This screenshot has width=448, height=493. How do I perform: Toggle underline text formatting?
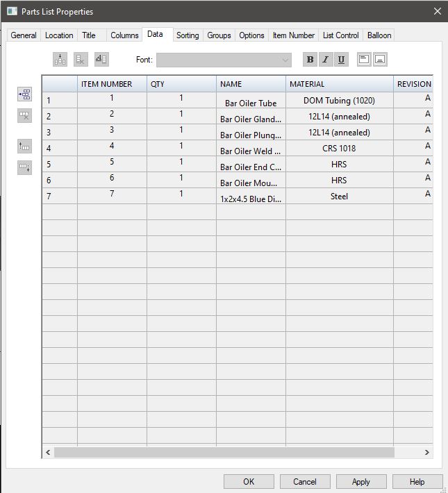(x=341, y=60)
